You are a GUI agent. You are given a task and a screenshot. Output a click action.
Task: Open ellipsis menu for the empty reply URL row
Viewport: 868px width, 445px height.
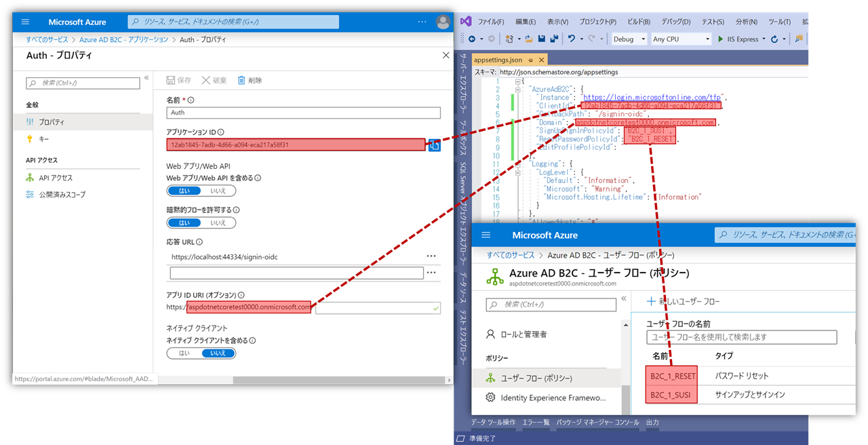(431, 273)
